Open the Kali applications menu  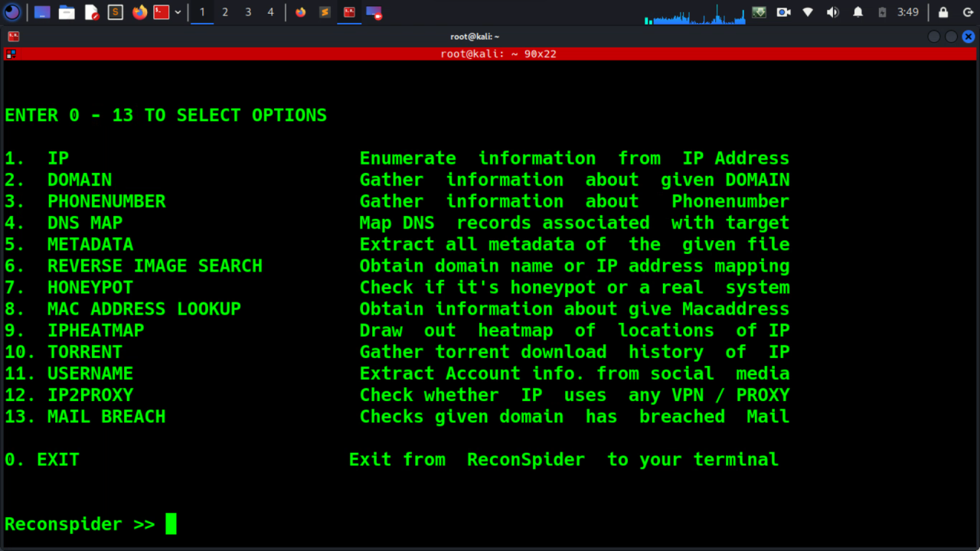[12, 11]
